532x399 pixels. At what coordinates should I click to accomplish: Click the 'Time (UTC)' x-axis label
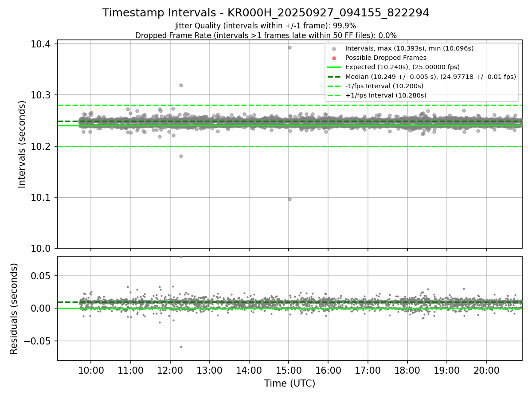pos(289,383)
